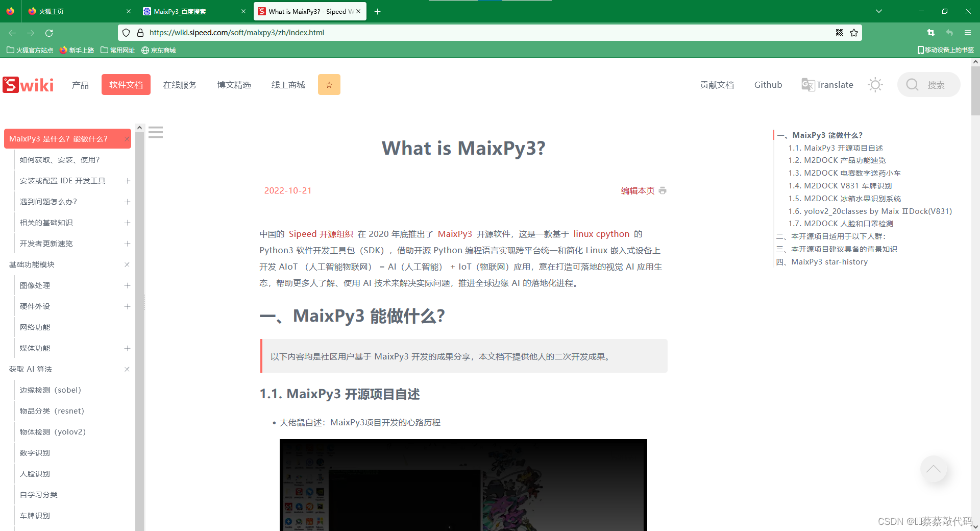Open 火狐官方站点 bookmark folder
This screenshot has height=531, width=980.
30,50
